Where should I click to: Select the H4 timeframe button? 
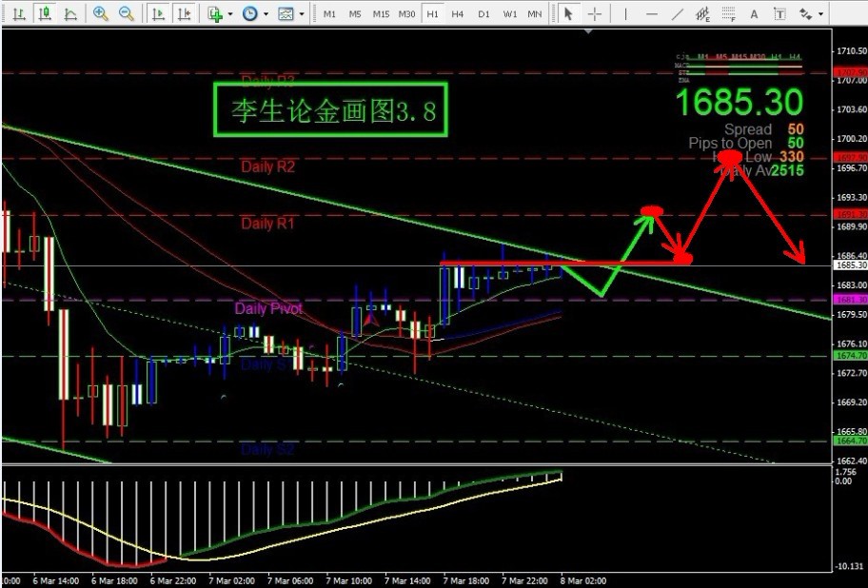click(x=458, y=14)
